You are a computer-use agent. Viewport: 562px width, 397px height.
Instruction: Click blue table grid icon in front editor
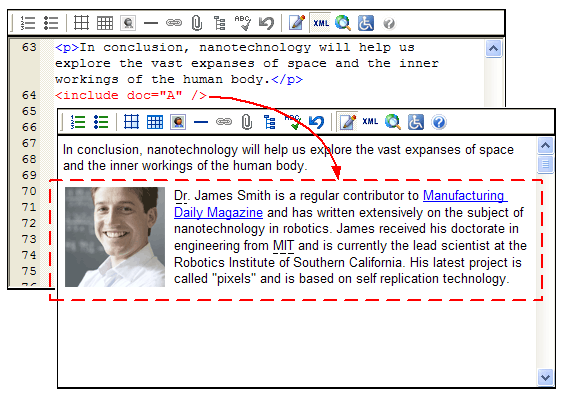(155, 122)
